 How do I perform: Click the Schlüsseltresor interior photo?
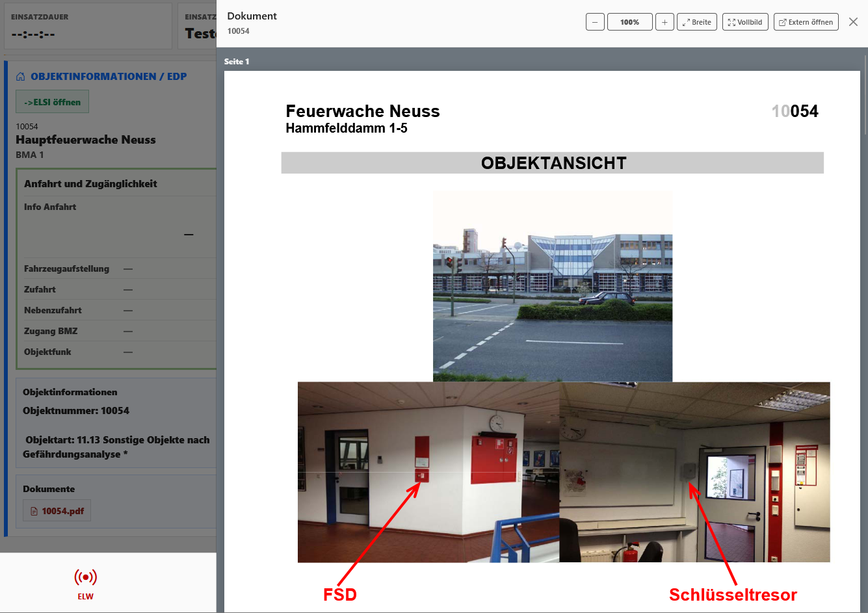pos(694,472)
